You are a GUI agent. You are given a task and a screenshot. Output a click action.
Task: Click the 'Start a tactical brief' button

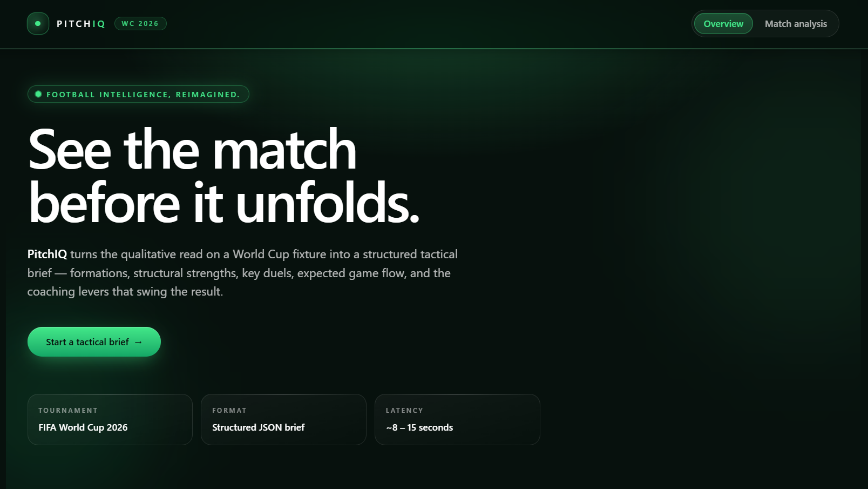point(94,341)
